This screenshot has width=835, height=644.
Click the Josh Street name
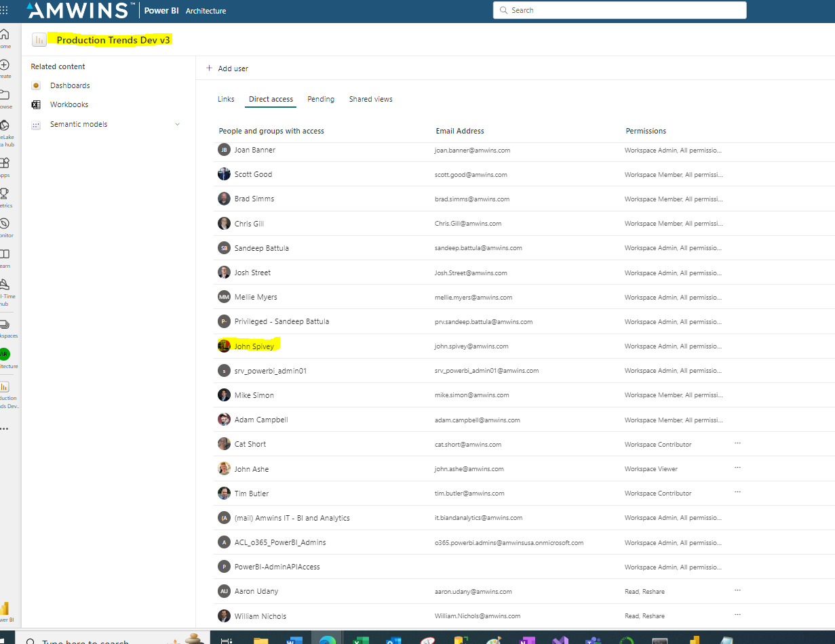pyautogui.click(x=252, y=273)
